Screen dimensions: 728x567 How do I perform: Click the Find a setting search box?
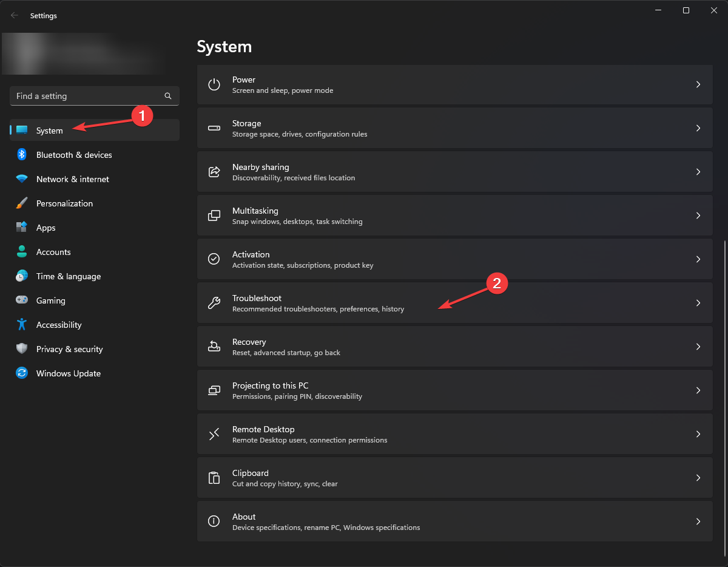click(x=85, y=96)
